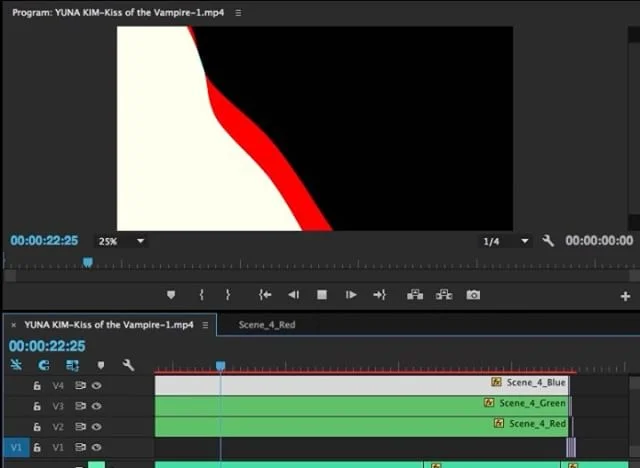
Task: Click the Mark In brace button
Action: 201,295
